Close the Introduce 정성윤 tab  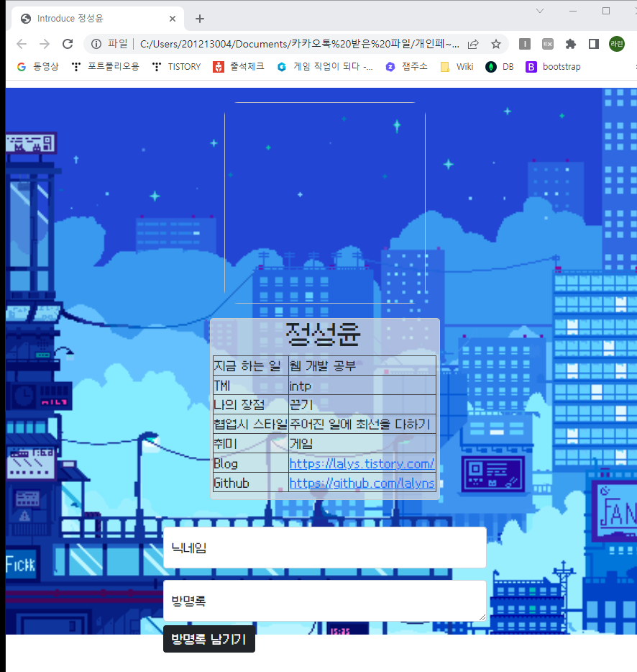click(173, 19)
